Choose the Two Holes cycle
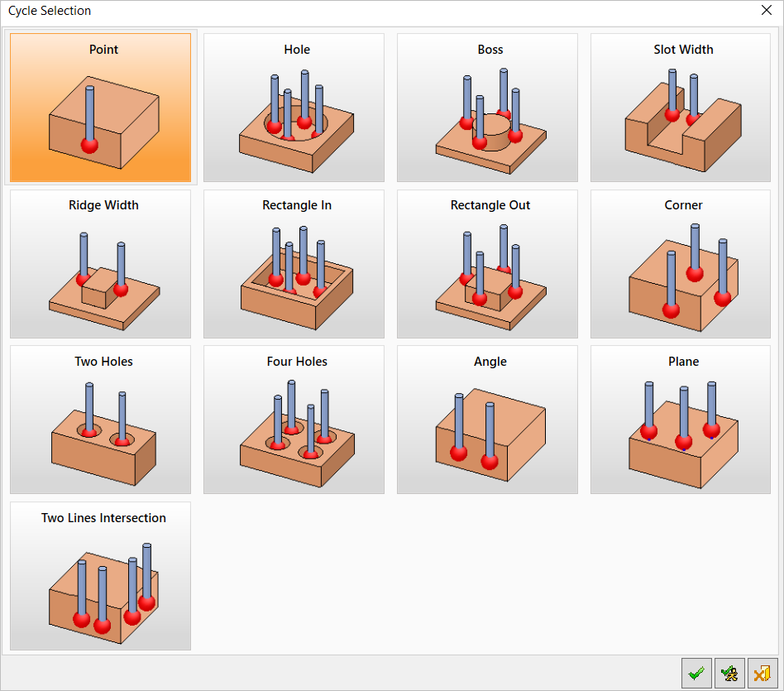Image resolution: width=784 pixels, height=691 pixels. click(x=101, y=420)
